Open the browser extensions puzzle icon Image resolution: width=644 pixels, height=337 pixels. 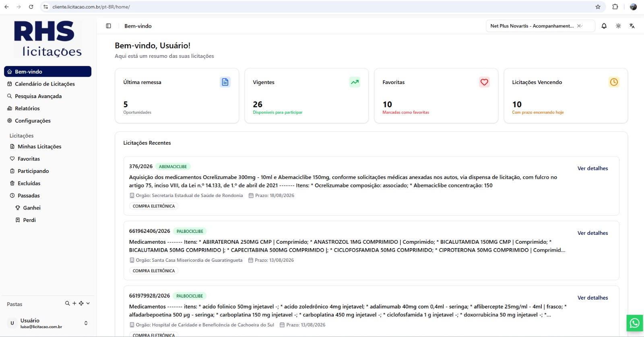pos(615,7)
